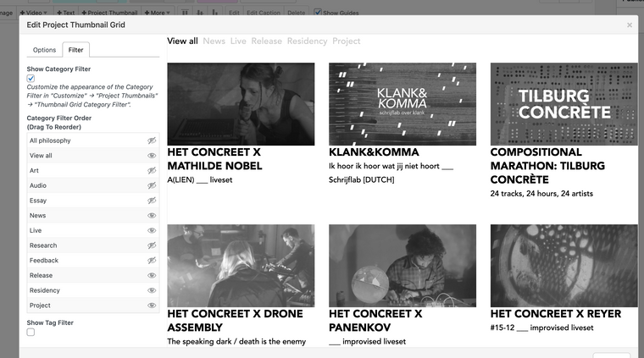Toggle eye icon for Art category
Image resolution: width=644 pixels, height=358 pixels.
click(x=152, y=171)
